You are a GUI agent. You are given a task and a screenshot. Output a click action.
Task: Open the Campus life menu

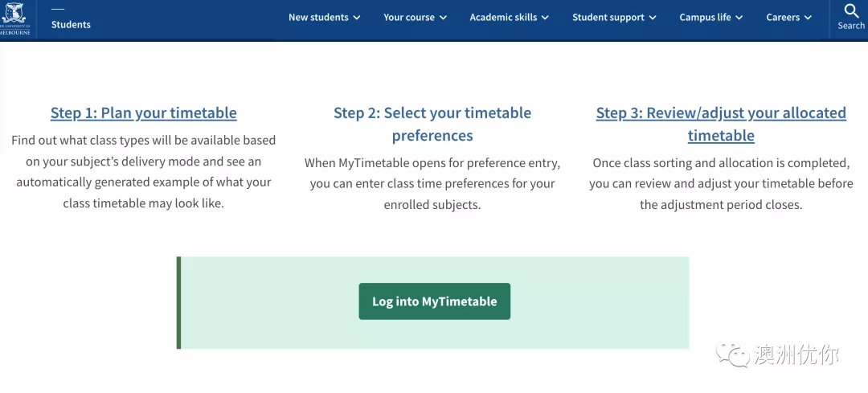coord(711,18)
